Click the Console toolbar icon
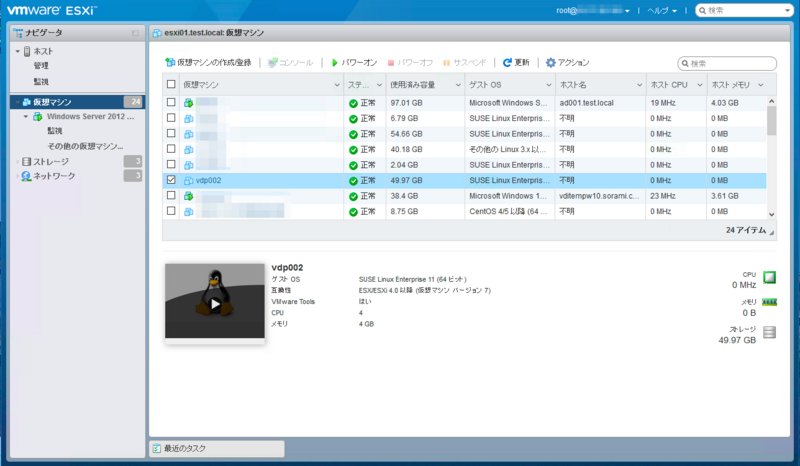Image resolution: width=800 pixels, height=466 pixels. (x=272, y=62)
